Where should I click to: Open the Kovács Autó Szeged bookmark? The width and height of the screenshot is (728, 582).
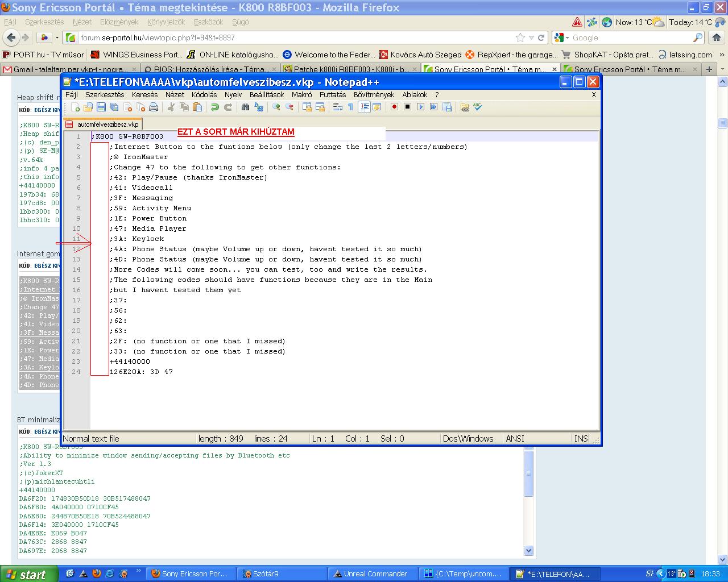coord(420,55)
